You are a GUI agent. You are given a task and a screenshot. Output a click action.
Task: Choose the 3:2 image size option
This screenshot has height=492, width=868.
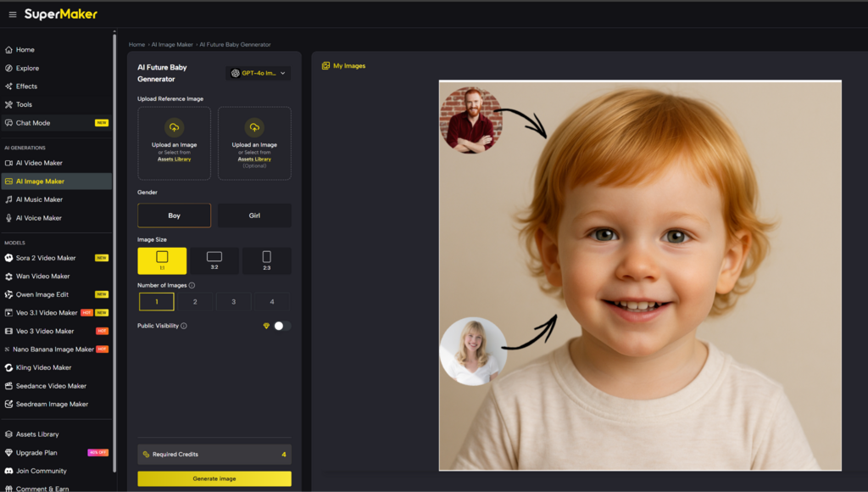(214, 260)
